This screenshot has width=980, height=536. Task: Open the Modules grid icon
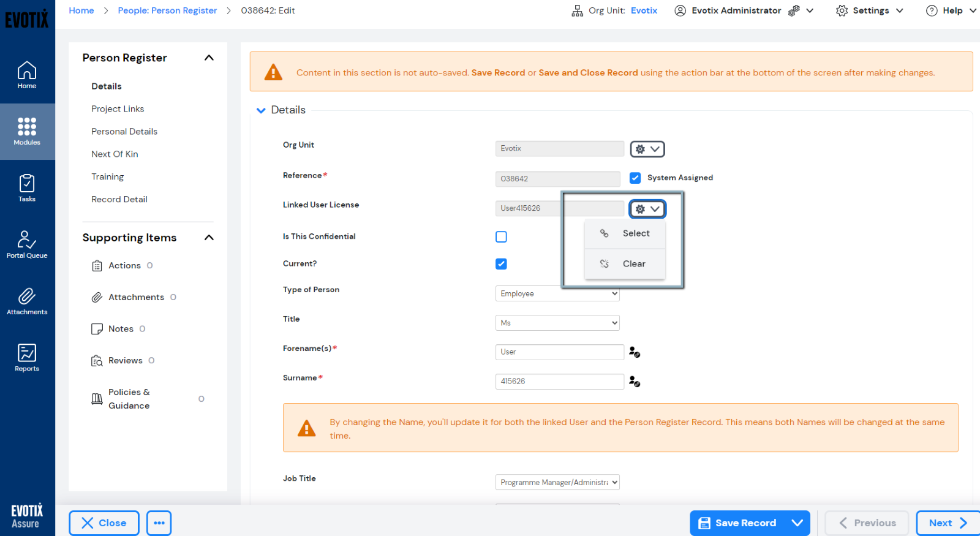[27, 126]
